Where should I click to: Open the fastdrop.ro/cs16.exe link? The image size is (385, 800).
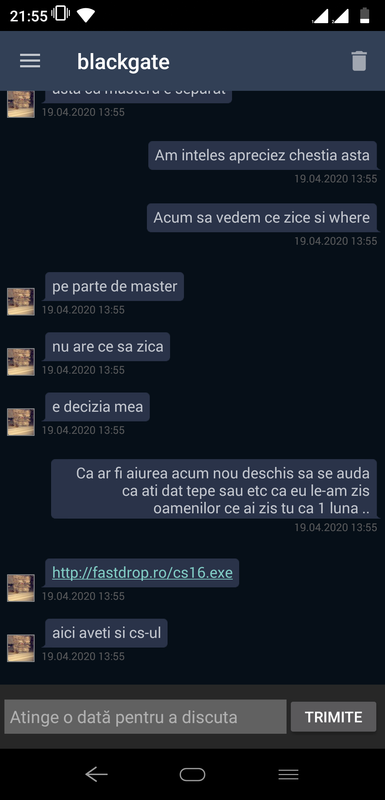click(142, 573)
